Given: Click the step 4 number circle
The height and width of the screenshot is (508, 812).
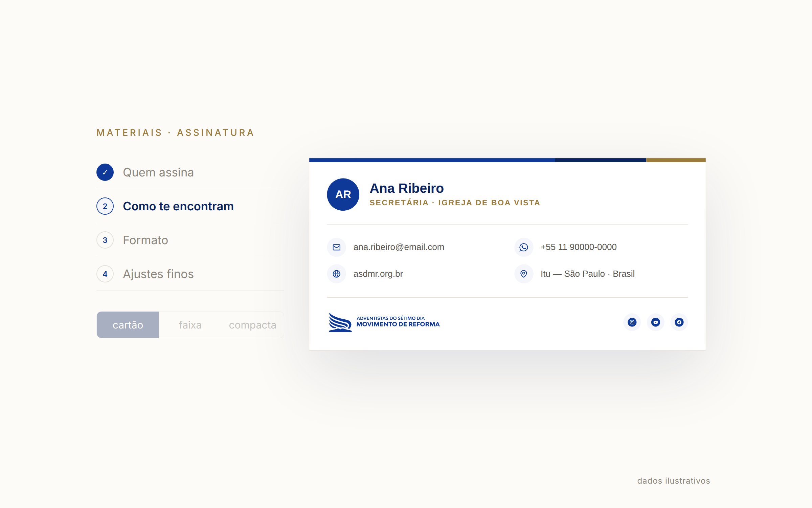Looking at the screenshot, I should click(105, 274).
